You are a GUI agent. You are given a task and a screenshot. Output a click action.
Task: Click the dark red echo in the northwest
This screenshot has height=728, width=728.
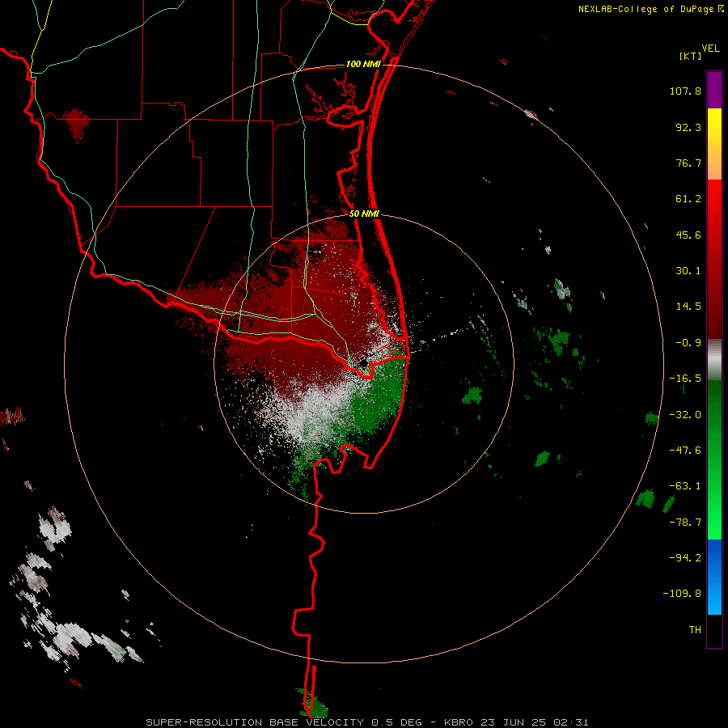click(76, 124)
